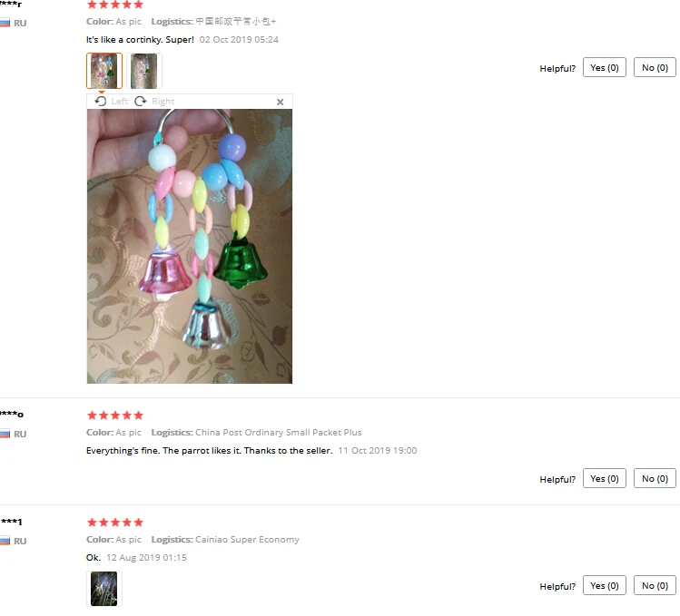Viewport: 680px width, 616px height.
Task: Open thumbnail in the 'Ok.' review
Action: coord(104,588)
